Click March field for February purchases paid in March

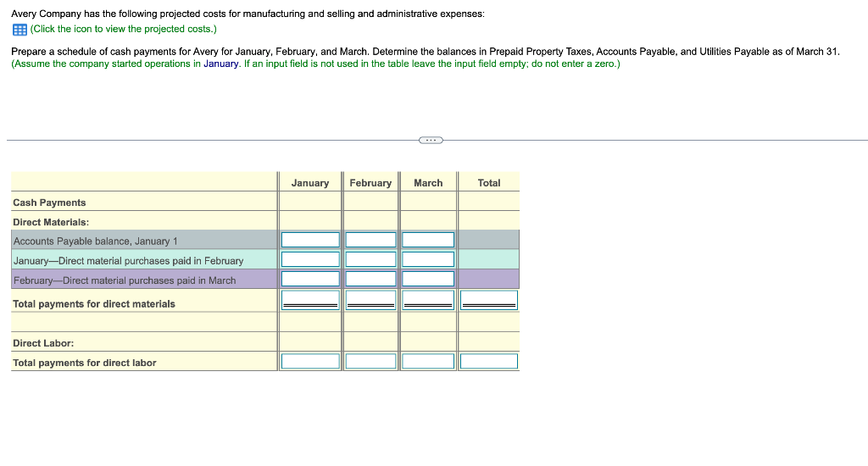click(x=428, y=279)
